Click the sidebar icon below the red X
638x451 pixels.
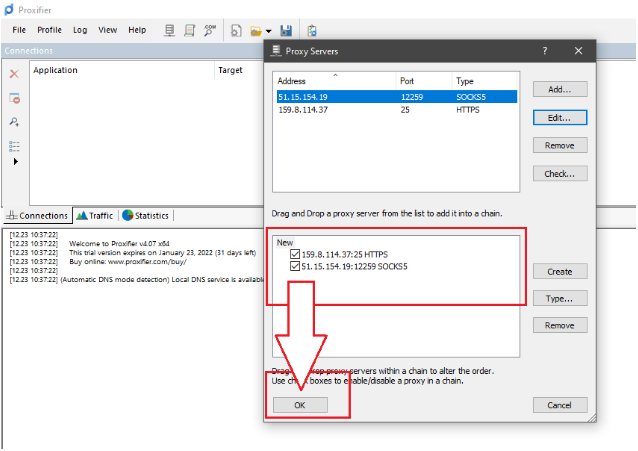click(15, 98)
